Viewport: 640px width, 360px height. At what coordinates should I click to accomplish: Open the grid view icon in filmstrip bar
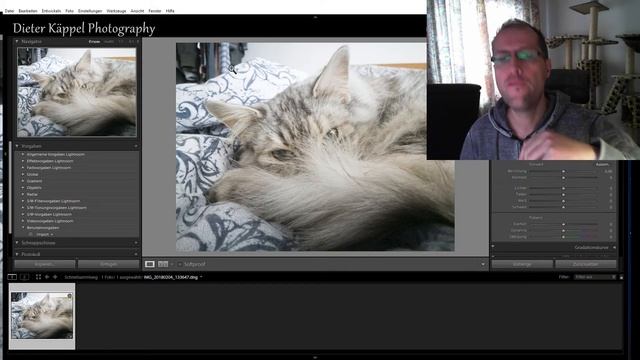point(38,277)
